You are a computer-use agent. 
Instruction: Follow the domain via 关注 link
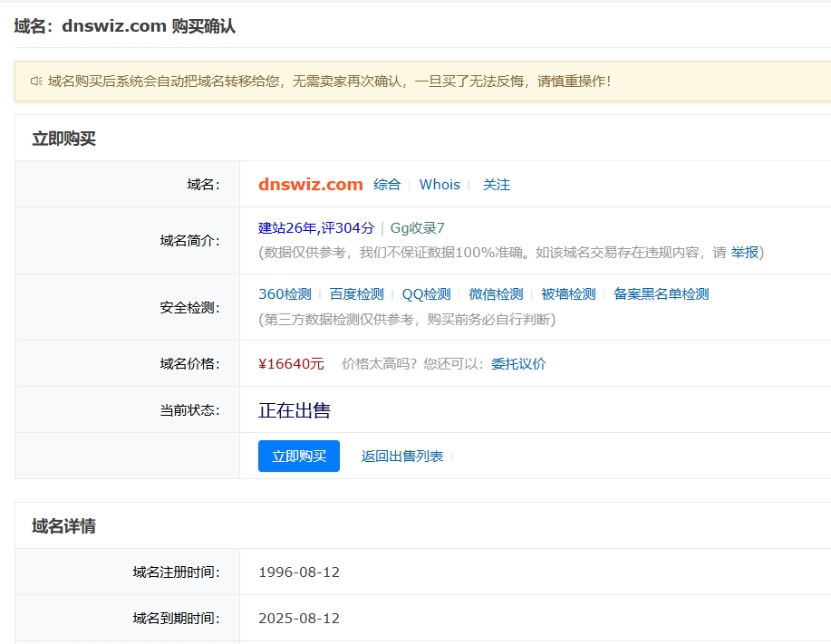[497, 185]
